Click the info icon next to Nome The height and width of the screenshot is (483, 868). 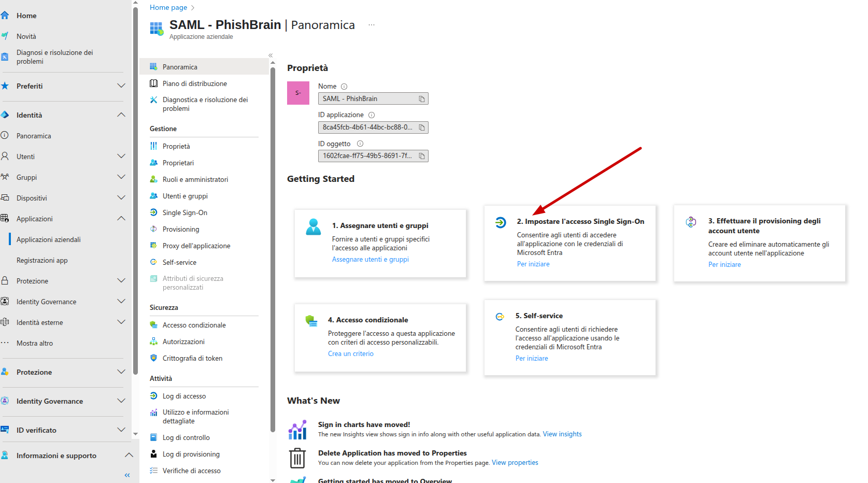344,87
